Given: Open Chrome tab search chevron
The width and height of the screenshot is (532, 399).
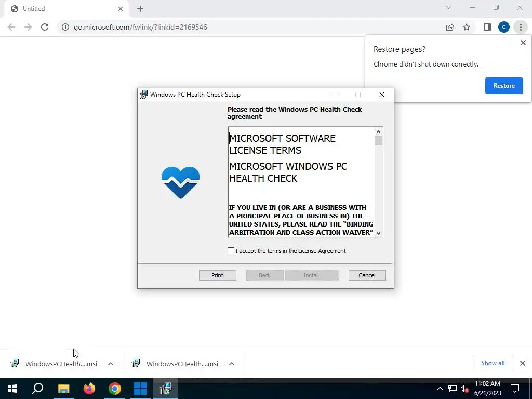Looking at the screenshot, I should [448, 7].
